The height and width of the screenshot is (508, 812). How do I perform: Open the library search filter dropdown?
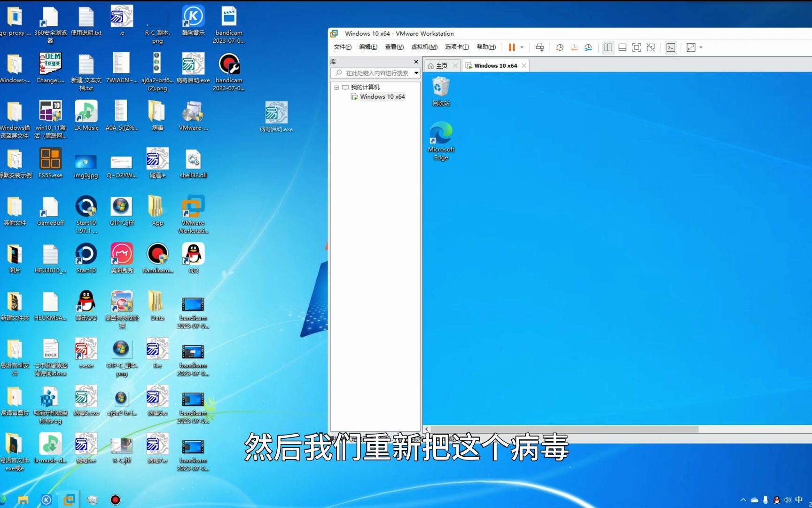coord(416,73)
